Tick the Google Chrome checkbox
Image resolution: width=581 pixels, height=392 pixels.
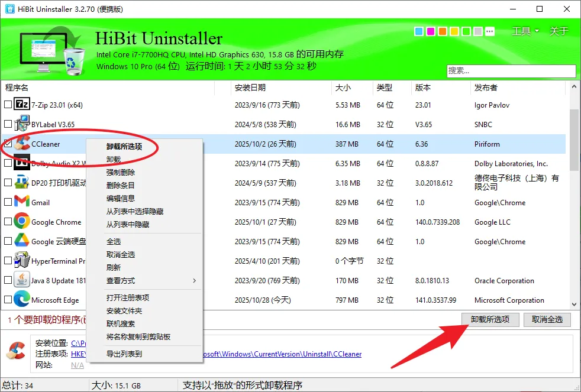click(x=8, y=221)
